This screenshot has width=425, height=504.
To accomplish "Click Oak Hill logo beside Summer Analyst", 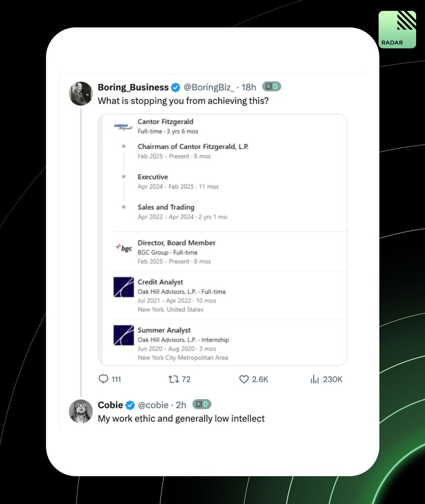I will [124, 335].
